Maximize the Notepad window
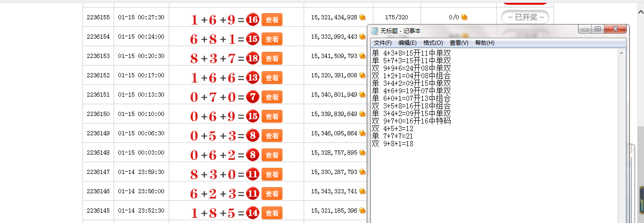Viewport: 644px width, 223px height. pyautogui.click(x=598, y=29)
